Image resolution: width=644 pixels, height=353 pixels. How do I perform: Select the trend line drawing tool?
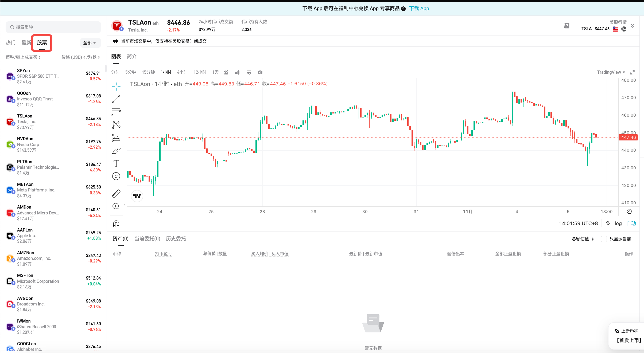pyautogui.click(x=116, y=99)
